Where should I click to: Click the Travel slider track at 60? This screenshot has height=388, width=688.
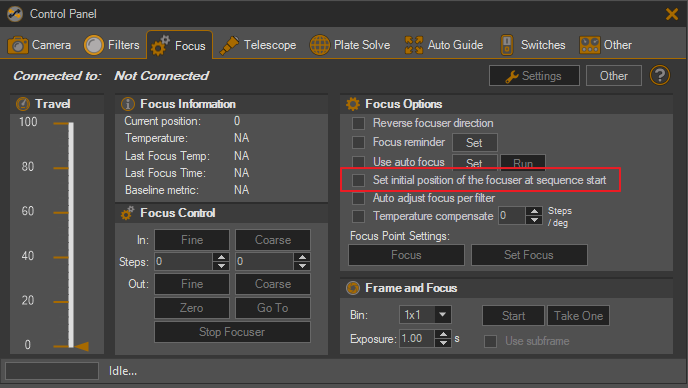click(x=71, y=212)
